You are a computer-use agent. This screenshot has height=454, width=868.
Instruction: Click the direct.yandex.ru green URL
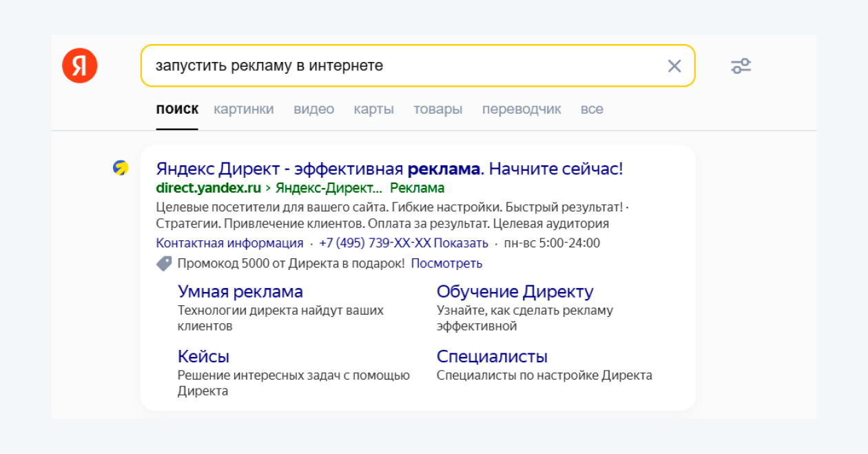[x=209, y=188]
